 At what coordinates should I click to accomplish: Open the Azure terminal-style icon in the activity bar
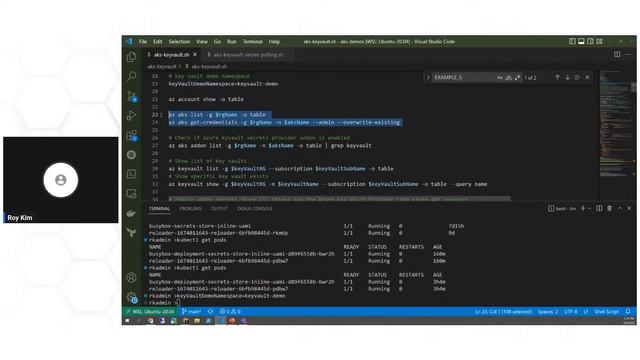coord(131,174)
